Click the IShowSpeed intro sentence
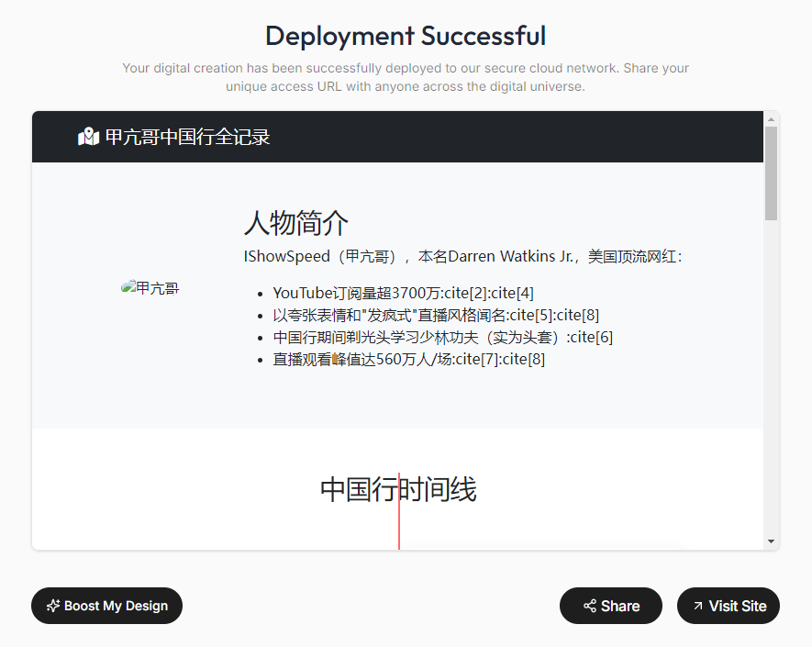The width and height of the screenshot is (812, 647). pos(463,256)
